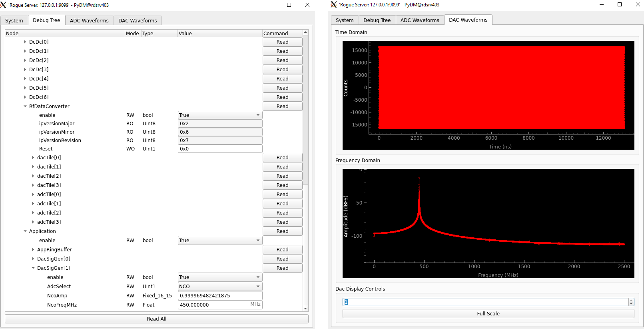Click the X11 icon in left title bar
The height and width of the screenshot is (329, 644).
[4, 5]
